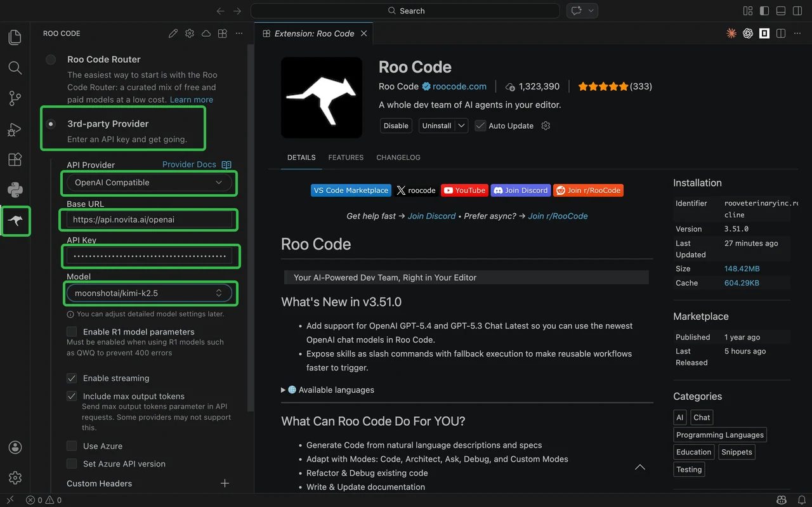Check the Use Azure checkbox
The height and width of the screenshot is (507, 812).
point(72,446)
